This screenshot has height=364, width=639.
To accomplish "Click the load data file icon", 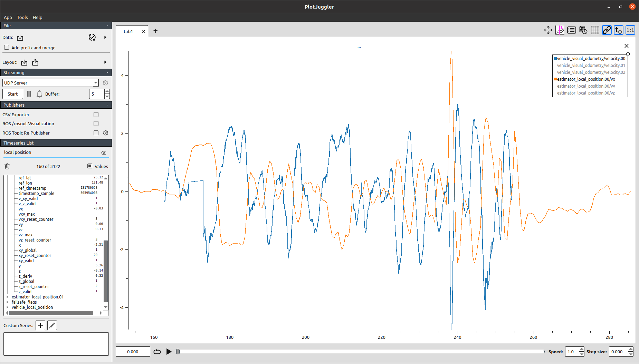I will (x=20, y=38).
